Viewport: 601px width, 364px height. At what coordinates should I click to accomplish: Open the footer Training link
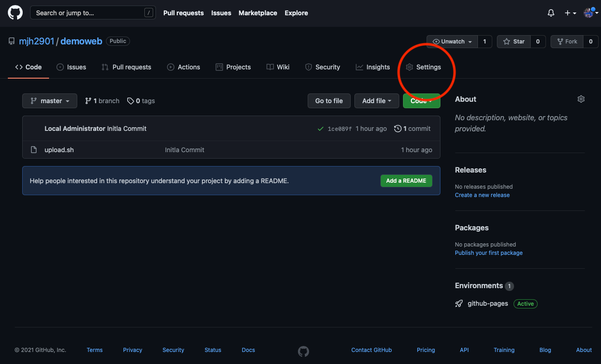pyautogui.click(x=504, y=350)
